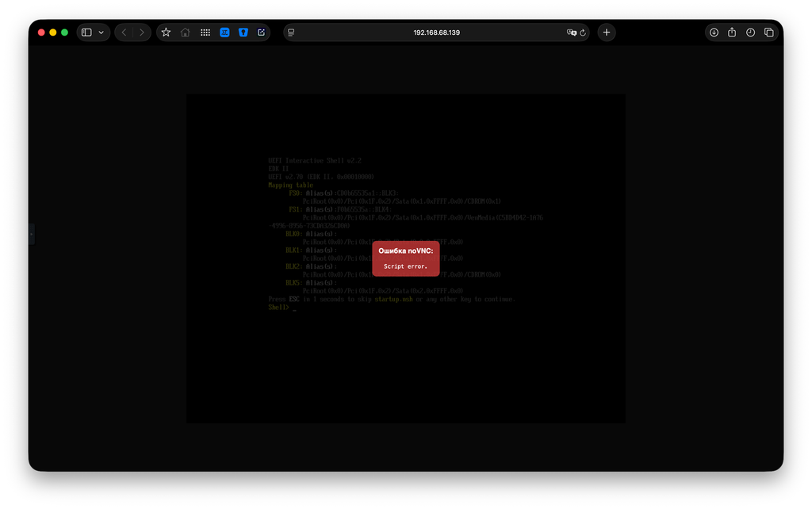Open the Bitwarden shield extension icon
Image resolution: width=812 pixels, height=509 pixels.
[243, 32]
